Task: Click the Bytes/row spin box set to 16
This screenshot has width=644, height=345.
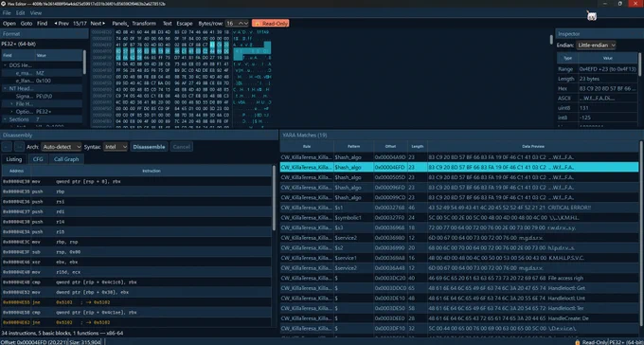Action: click(x=237, y=24)
